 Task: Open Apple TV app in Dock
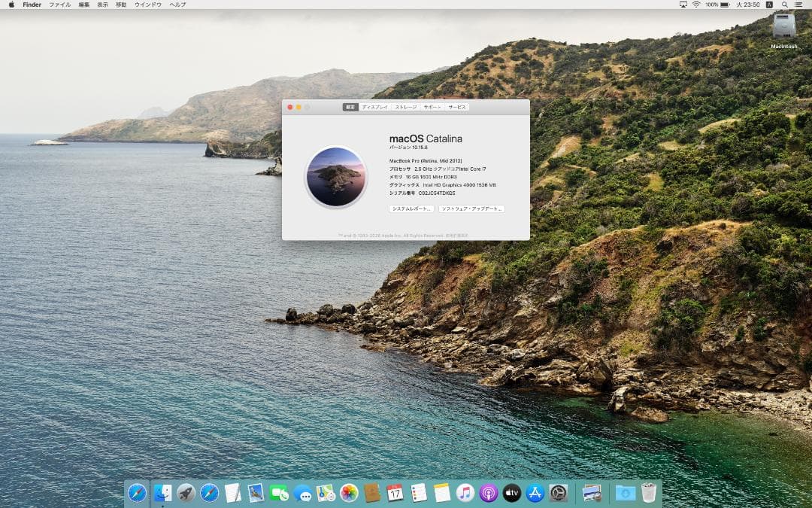512,492
